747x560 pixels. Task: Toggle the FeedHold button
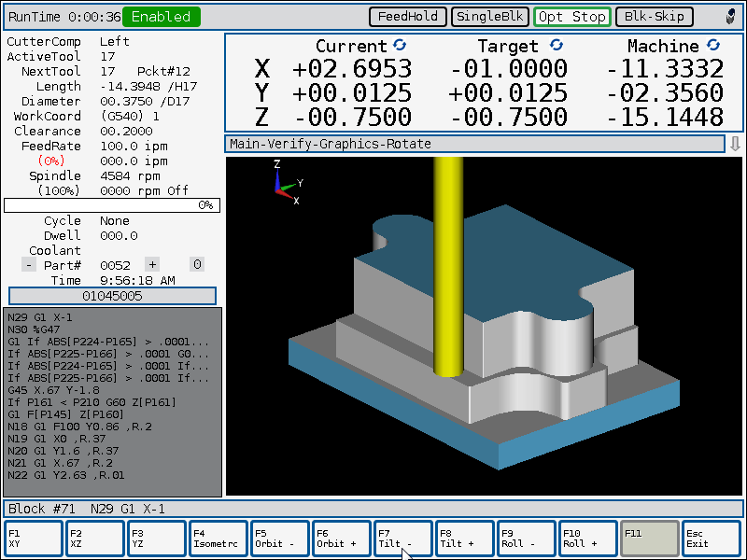tap(408, 17)
